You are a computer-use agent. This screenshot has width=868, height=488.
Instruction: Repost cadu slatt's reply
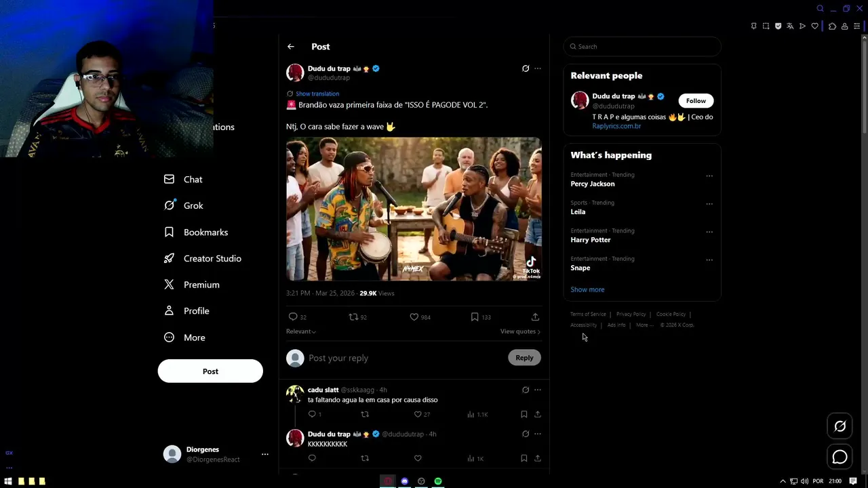click(365, 414)
